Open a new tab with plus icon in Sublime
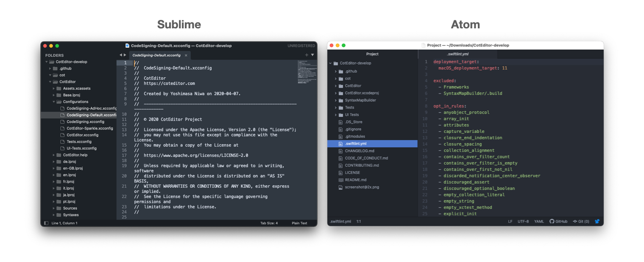 coord(306,55)
